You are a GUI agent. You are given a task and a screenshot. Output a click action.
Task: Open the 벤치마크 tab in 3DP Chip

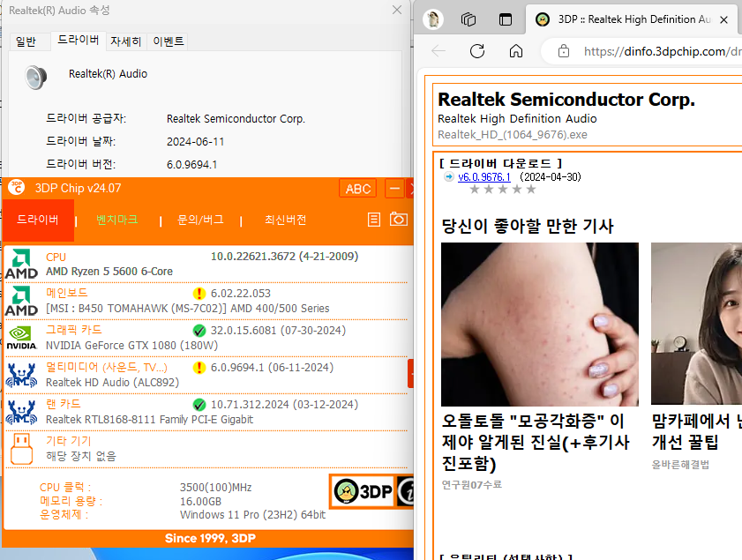117,220
